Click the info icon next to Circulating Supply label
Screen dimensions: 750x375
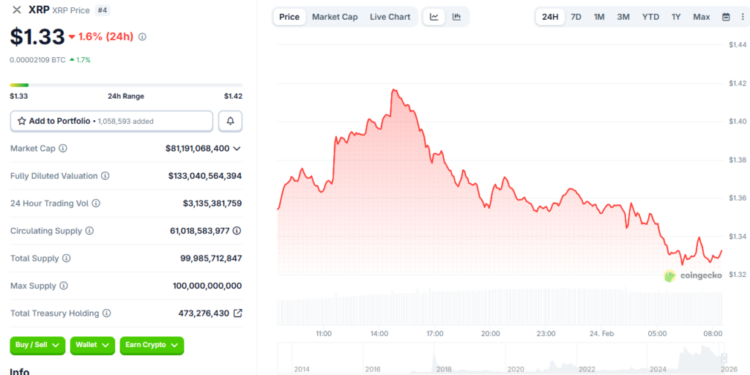[89, 231]
